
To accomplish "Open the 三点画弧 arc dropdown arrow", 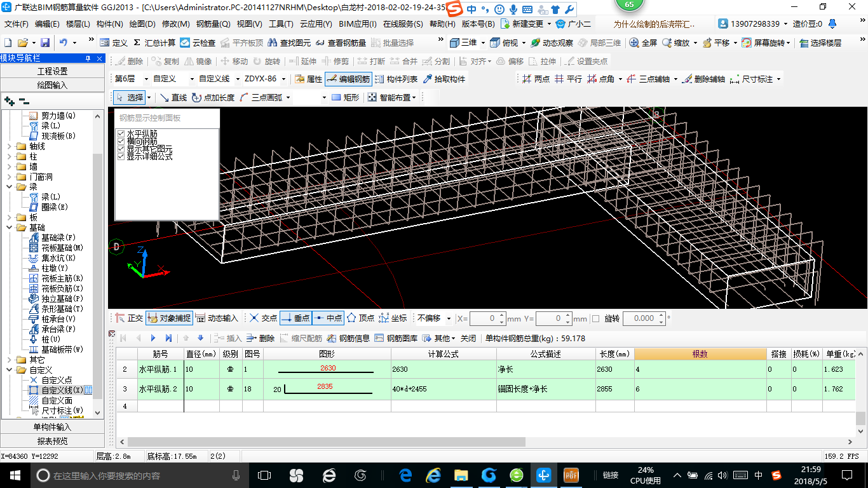I will pos(288,97).
